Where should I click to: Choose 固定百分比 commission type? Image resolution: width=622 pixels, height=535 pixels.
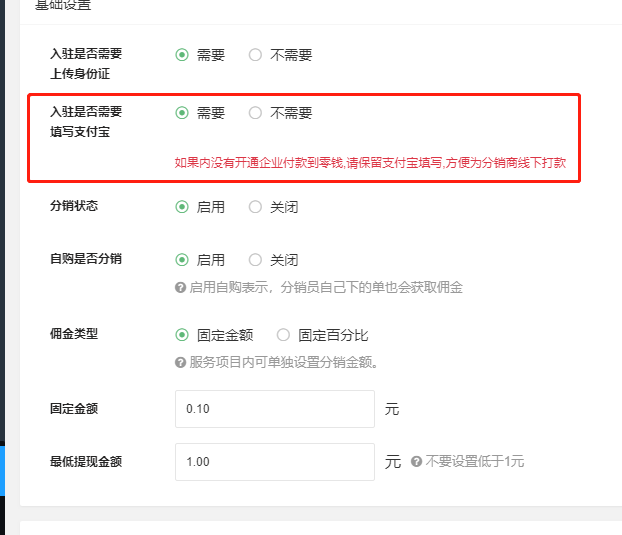tap(283, 335)
